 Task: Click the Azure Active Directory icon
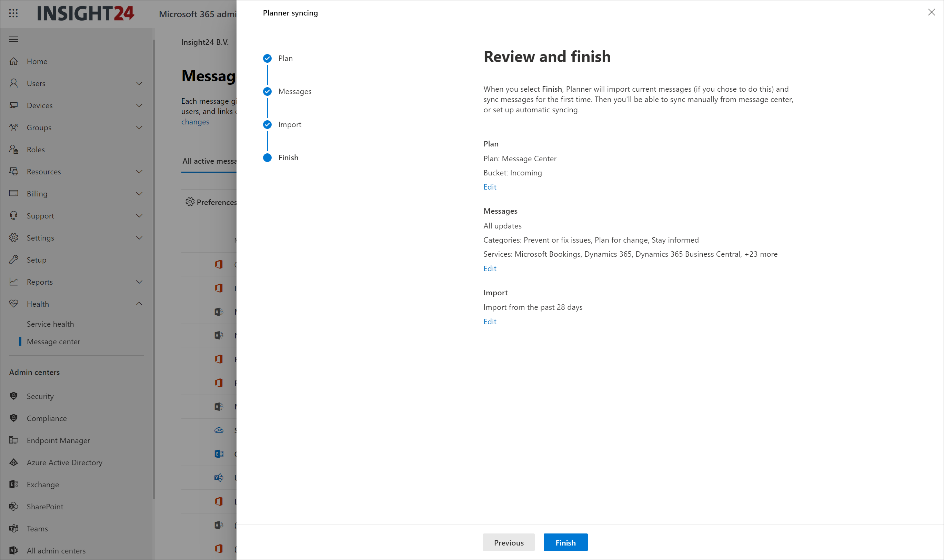(x=13, y=462)
